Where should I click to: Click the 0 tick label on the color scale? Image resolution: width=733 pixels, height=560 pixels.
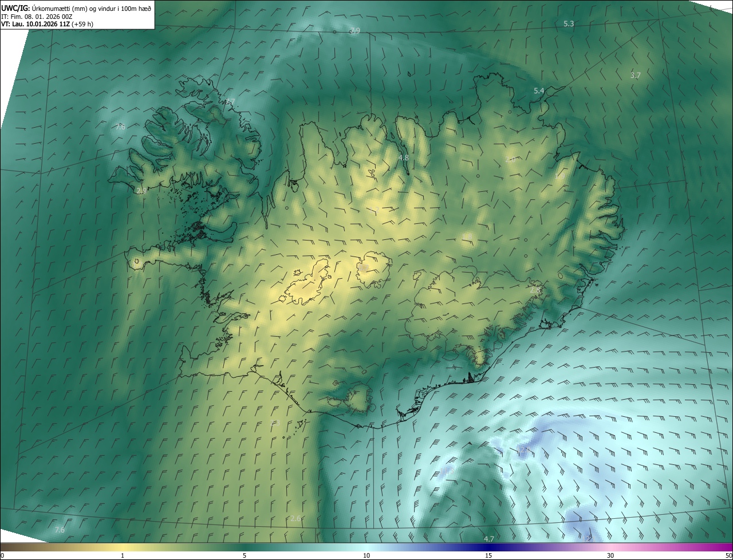pos(2,555)
